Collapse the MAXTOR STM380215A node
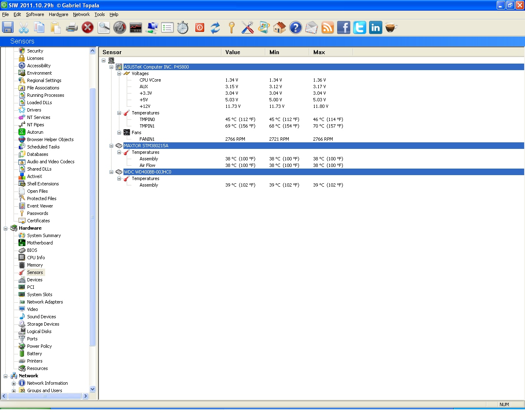The width and height of the screenshot is (525, 420). [x=111, y=146]
